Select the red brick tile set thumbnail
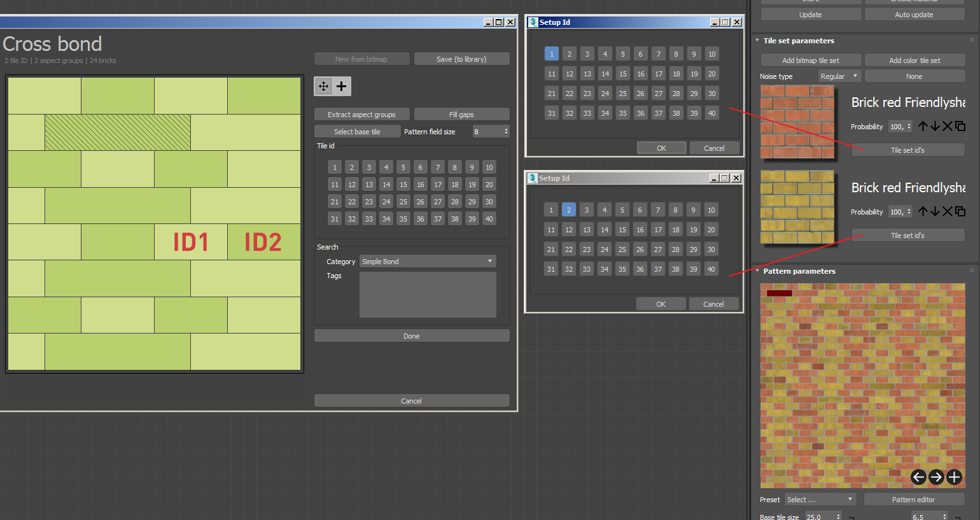980x520 pixels. pos(797,122)
